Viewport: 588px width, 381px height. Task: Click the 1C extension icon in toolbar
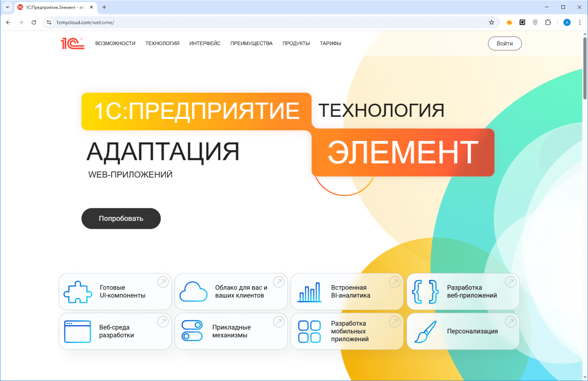pos(509,23)
